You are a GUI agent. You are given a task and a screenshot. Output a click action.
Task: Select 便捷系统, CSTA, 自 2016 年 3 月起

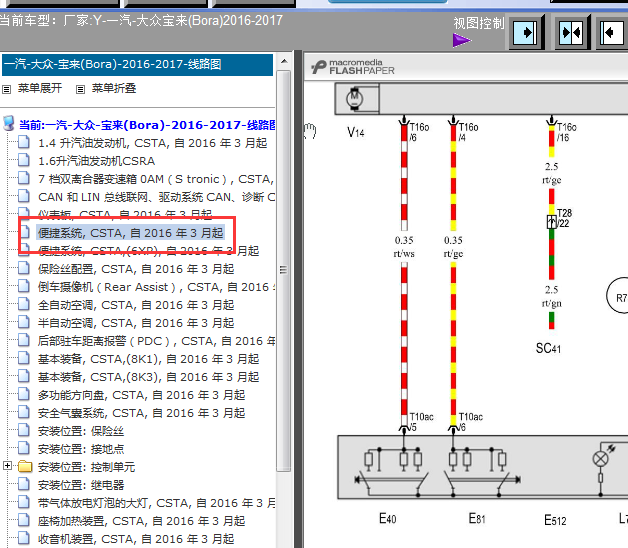(131, 233)
